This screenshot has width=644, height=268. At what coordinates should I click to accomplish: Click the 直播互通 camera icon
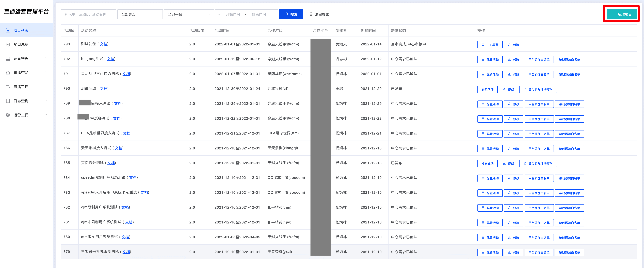(8, 87)
